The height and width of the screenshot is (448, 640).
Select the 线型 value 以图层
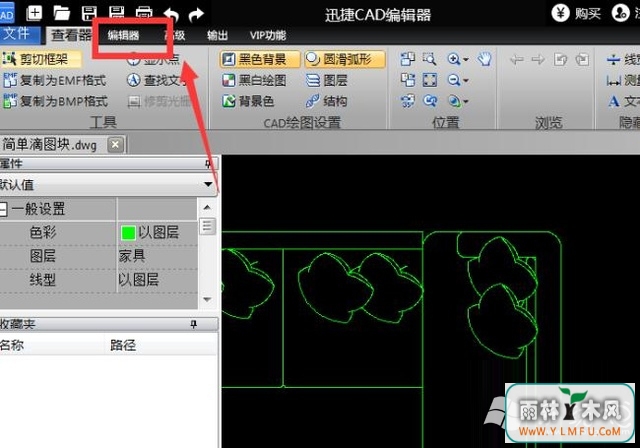tap(138, 279)
